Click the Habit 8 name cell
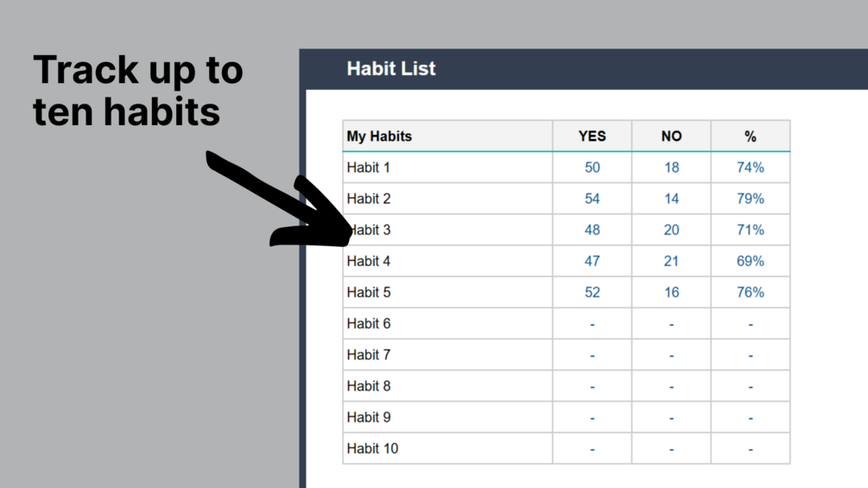The image size is (868, 488). 447,386
